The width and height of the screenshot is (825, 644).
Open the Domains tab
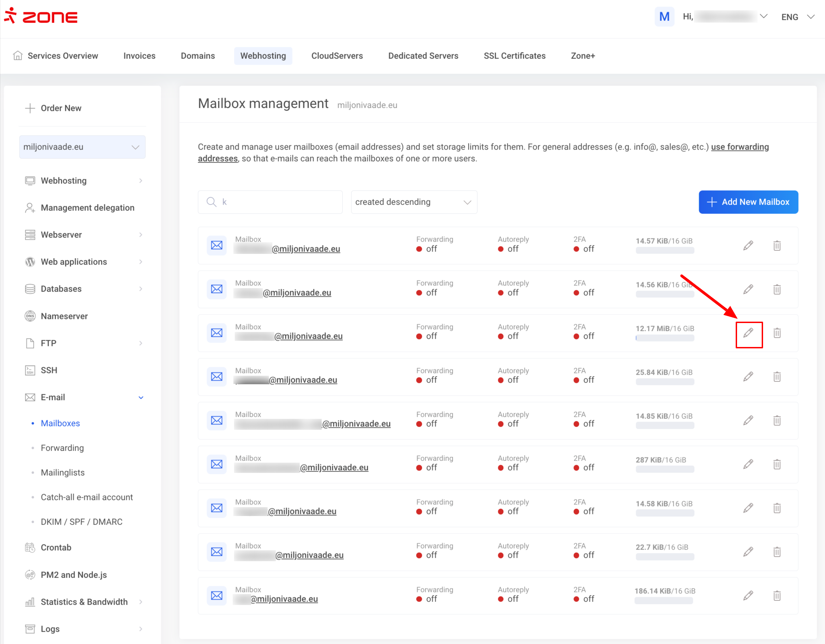tap(197, 56)
